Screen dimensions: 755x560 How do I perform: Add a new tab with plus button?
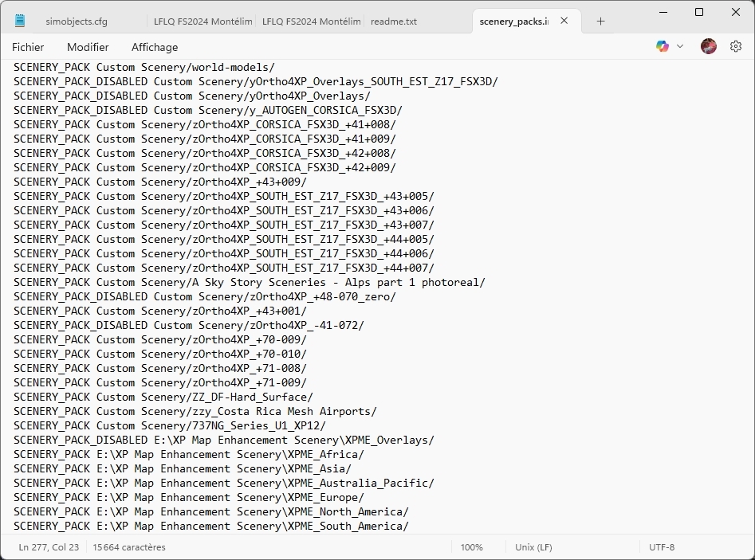pyautogui.click(x=600, y=22)
